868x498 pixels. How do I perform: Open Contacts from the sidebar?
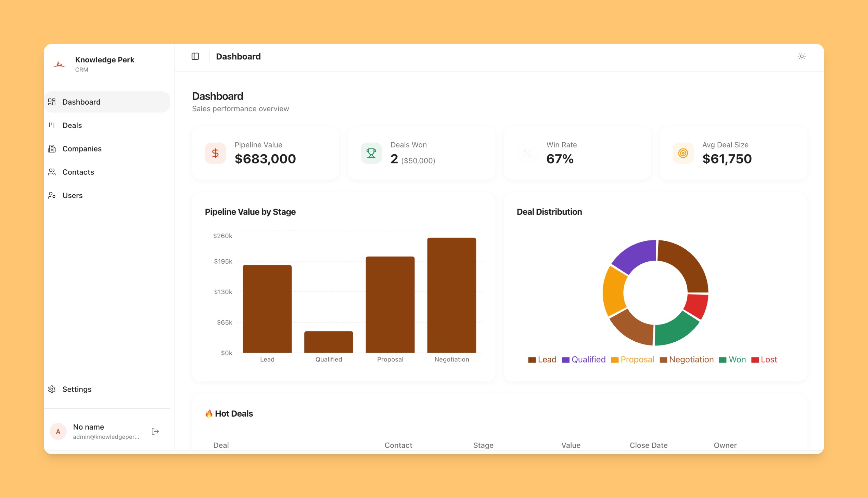(78, 172)
